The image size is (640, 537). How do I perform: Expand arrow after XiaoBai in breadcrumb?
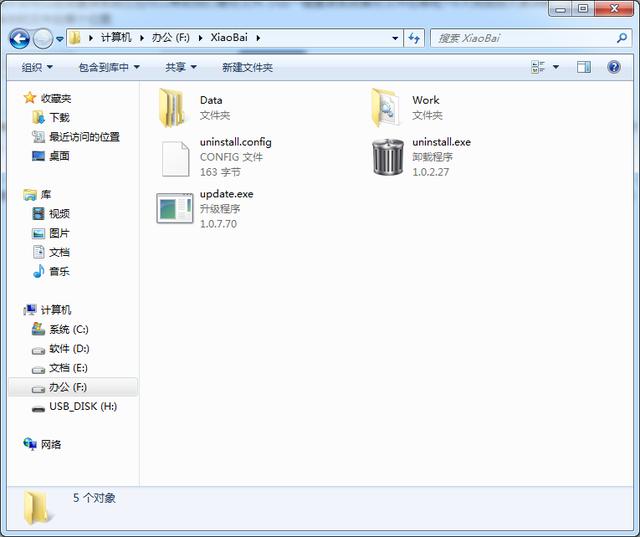(x=258, y=38)
